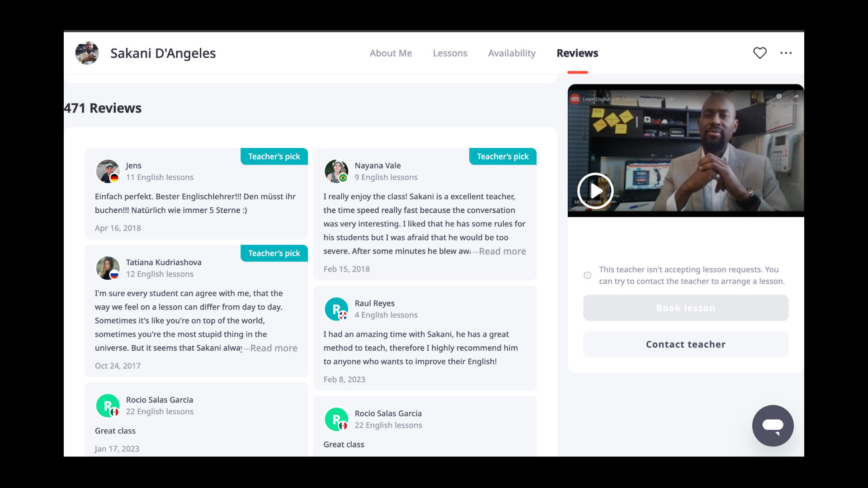Select the Reviews tab

point(577,53)
